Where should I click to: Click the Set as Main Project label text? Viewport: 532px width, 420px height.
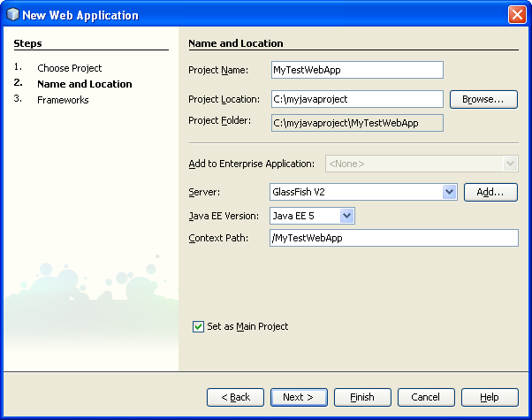(x=247, y=326)
